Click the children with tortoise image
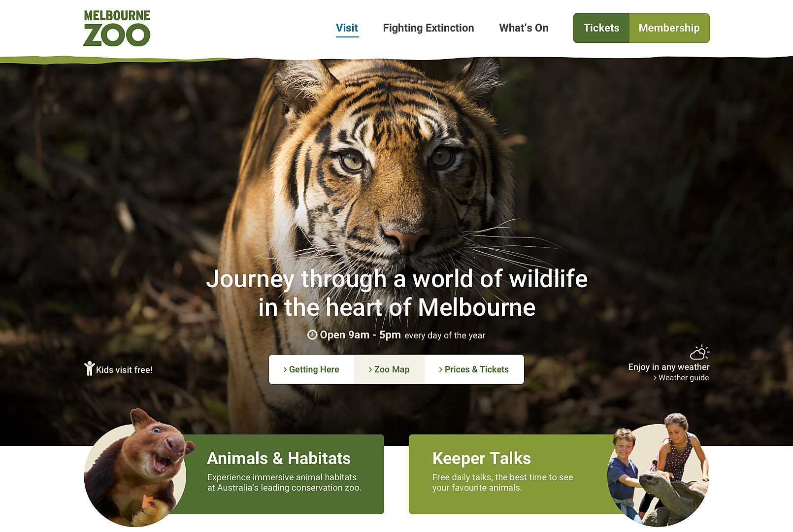This screenshot has width=793, height=532. pos(658,470)
